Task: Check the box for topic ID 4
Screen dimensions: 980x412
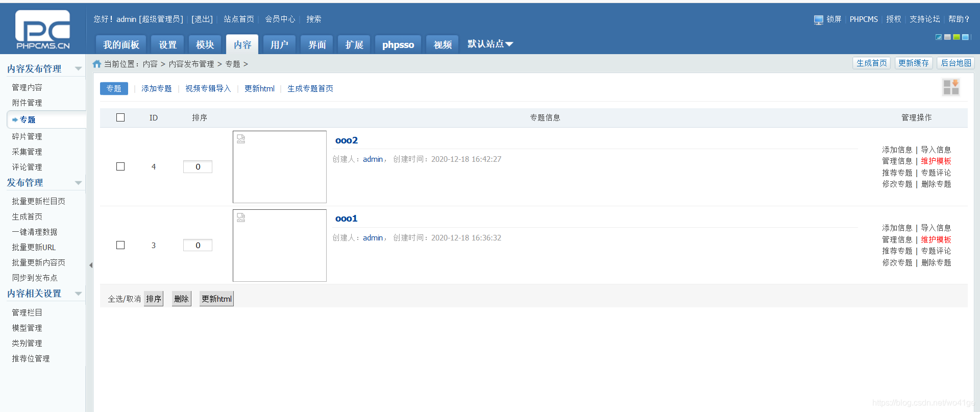Action: [120, 166]
